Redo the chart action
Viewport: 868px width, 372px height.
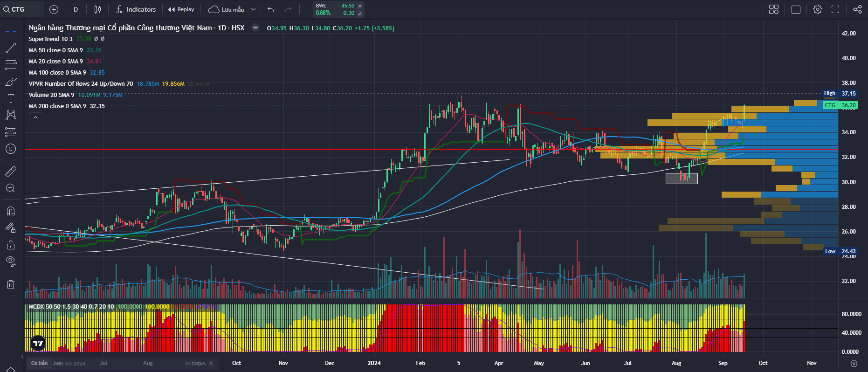coord(288,9)
